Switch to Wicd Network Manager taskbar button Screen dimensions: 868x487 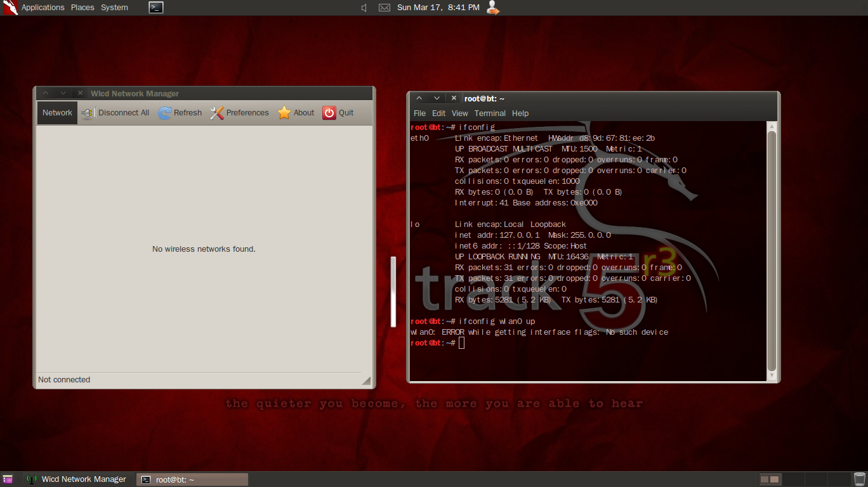(x=77, y=479)
